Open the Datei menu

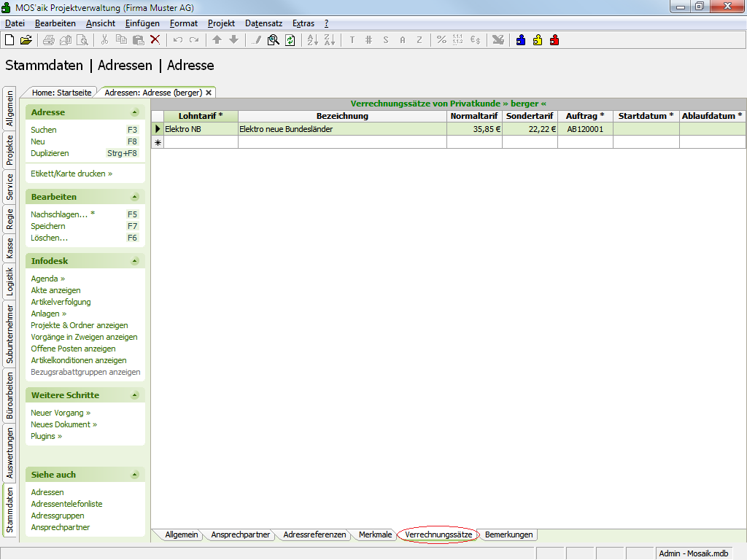point(15,23)
